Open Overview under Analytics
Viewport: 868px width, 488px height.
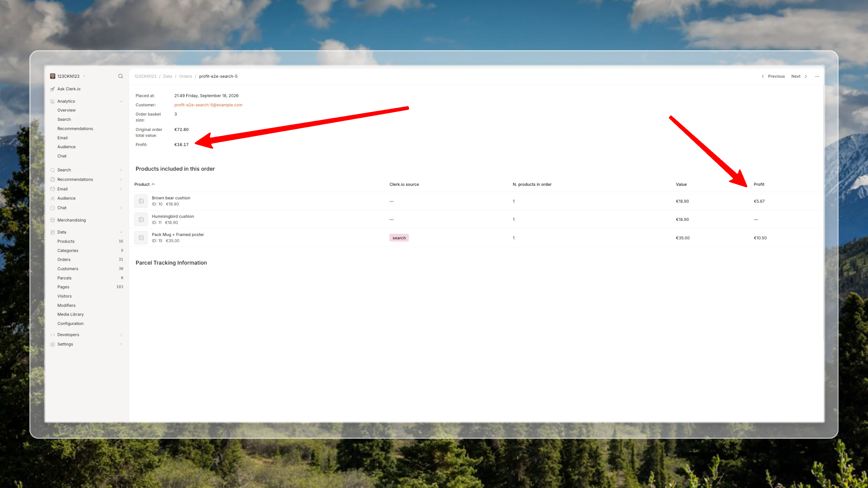(x=66, y=110)
